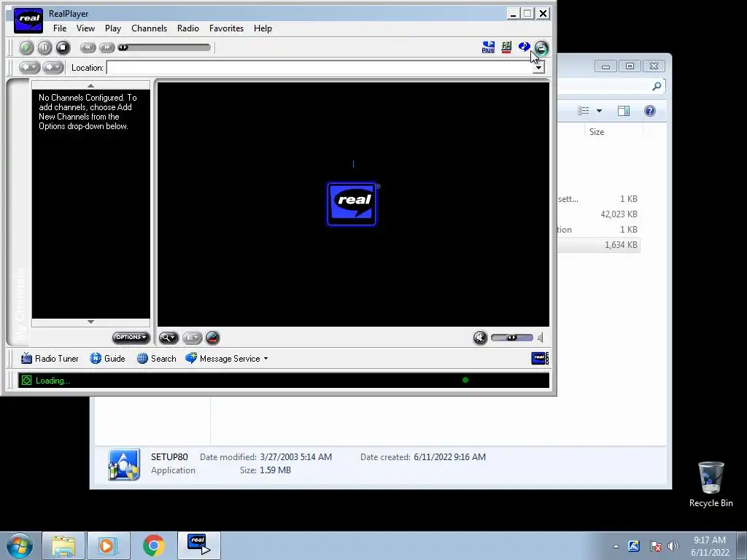
Task: Click the search magnifier in Explorer window
Action: pyautogui.click(x=657, y=86)
